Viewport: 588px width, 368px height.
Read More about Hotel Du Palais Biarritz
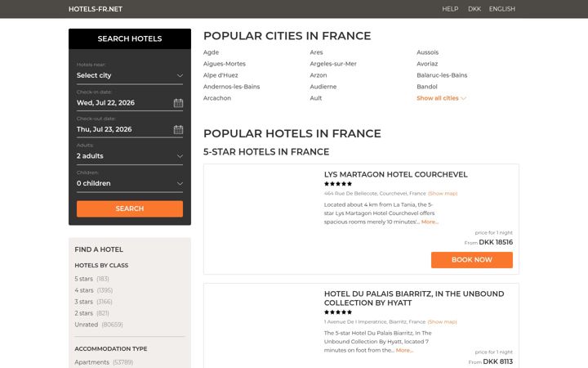(404, 351)
